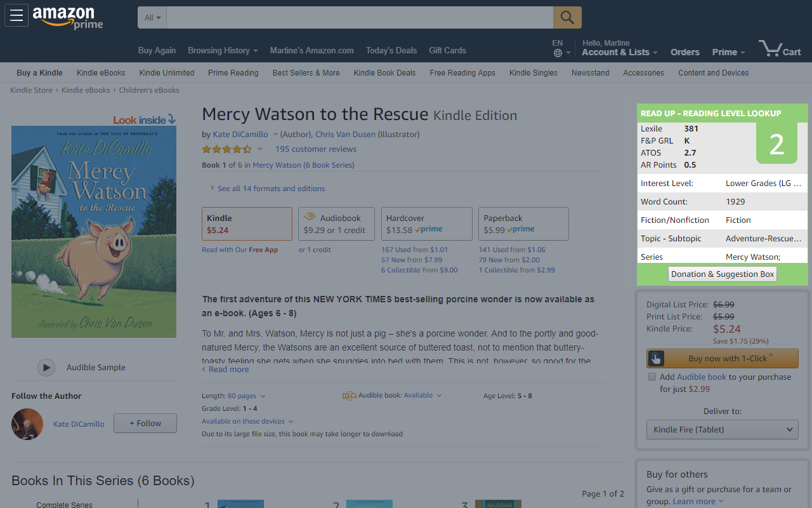Click 79 New from $2.00
The width and height of the screenshot is (812, 508).
[x=509, y=260]
